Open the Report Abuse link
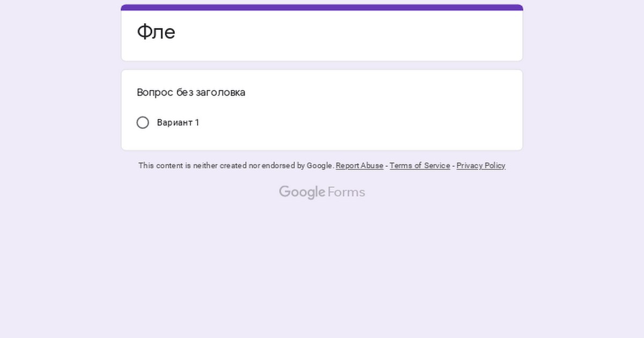This screenshot has width=644, height=338. coord(360,166)
